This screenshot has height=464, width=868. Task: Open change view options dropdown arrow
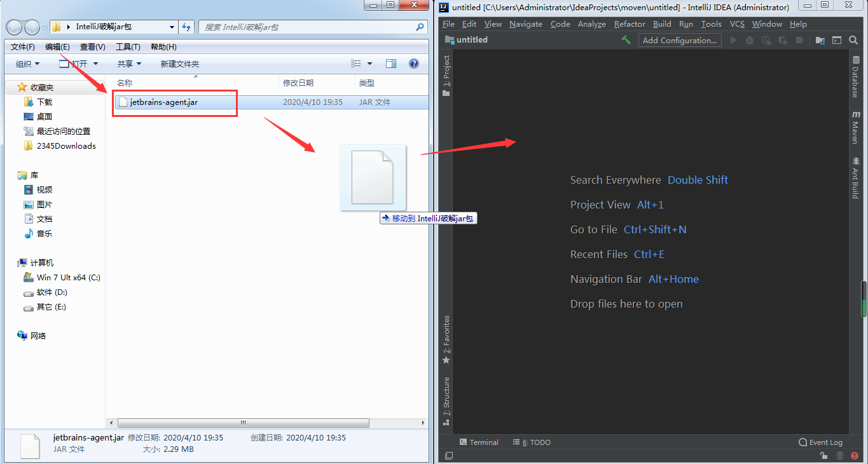(369, 64)
